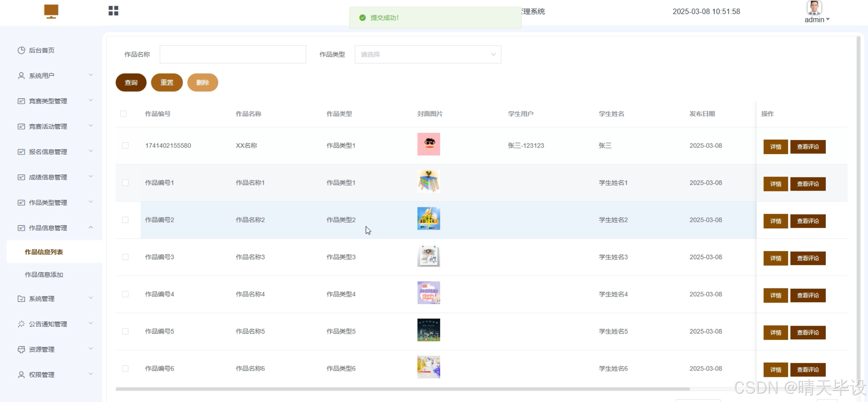Check the checkbox for row 作品编号1
Image resolution: width=868 pixels, height=402 pixels.
point(125,183)
